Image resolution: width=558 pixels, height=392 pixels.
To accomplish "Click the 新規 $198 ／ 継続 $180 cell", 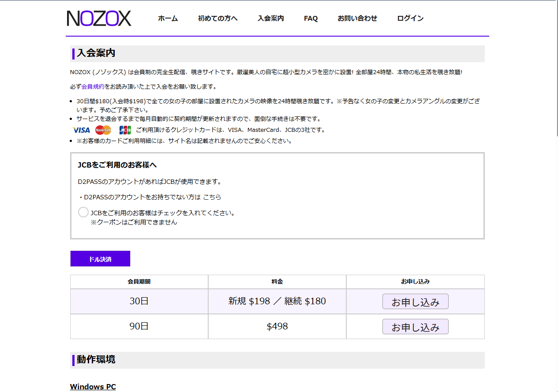I will click(x=277, y=302).
